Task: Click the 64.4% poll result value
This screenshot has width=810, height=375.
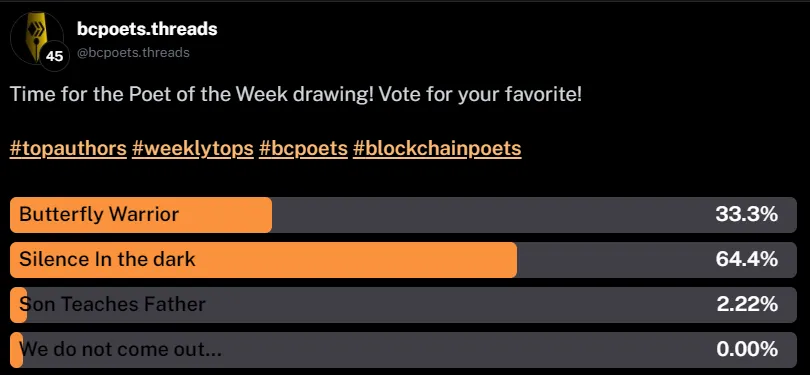Action: (x=747, y=259)
